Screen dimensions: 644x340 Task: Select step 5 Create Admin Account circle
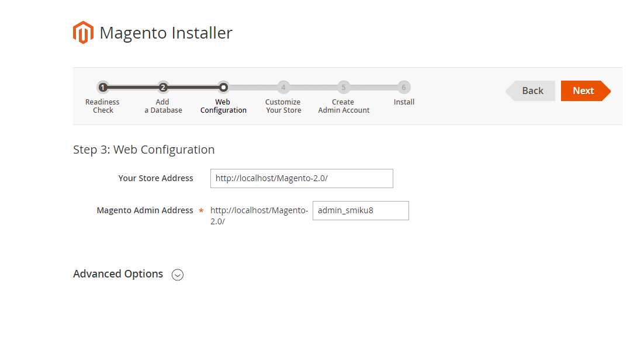coord(344,87)
